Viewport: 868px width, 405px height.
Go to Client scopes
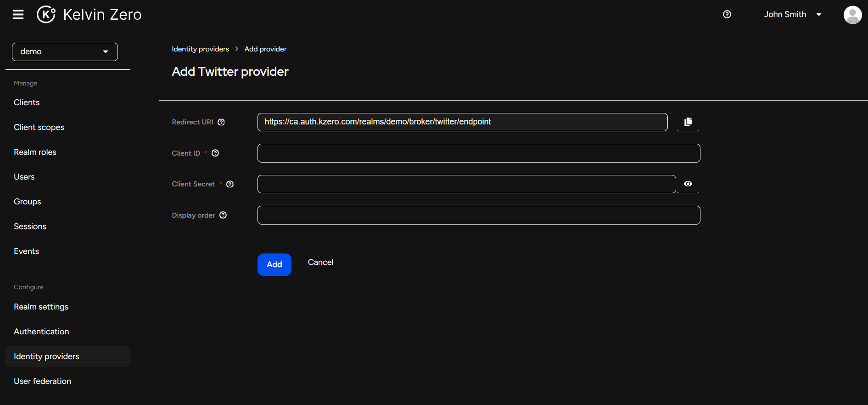tap(39, 127)
